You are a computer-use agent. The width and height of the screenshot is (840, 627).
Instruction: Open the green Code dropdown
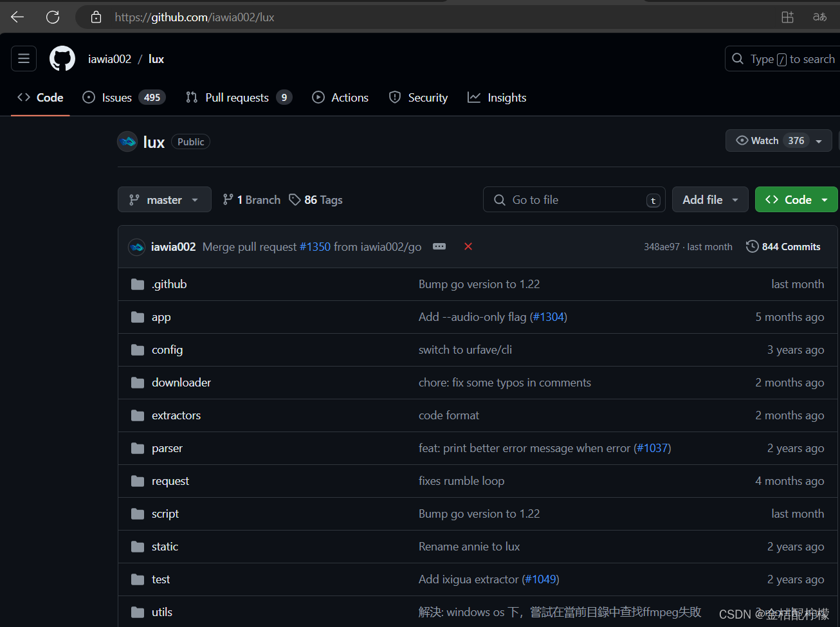pyautogui.click(x=796, y=199)
